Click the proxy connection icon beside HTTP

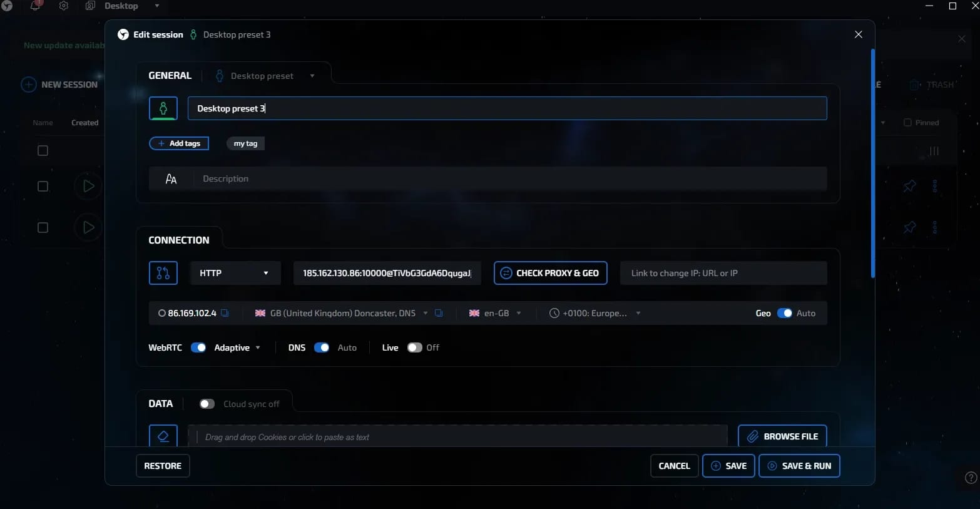pos(163,273)
